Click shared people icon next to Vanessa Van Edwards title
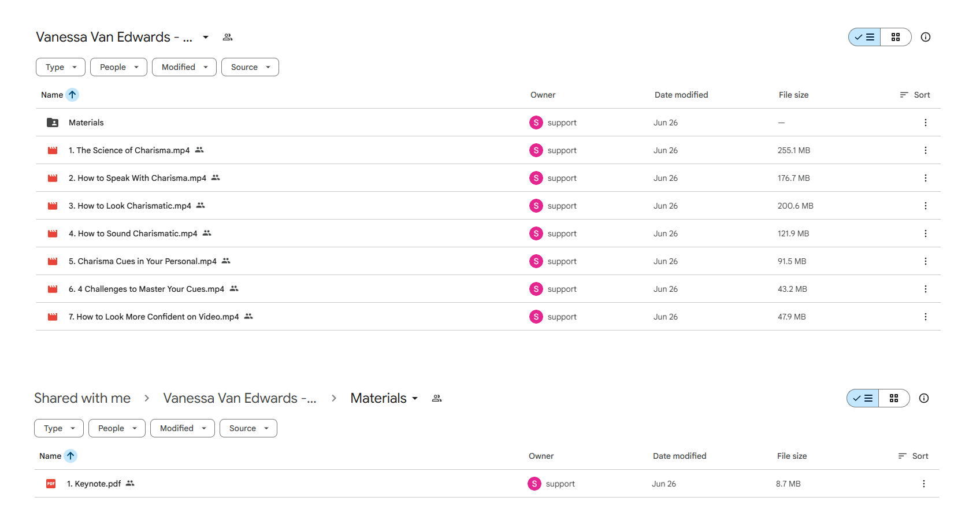The width and height of the screenshot is (980, 527). point(228,37)
